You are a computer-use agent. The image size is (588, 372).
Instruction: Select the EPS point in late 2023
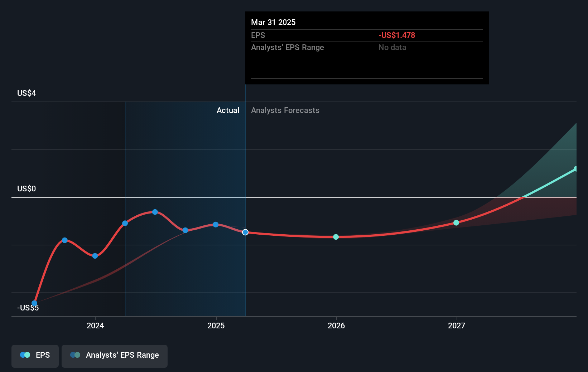[64, 240]
